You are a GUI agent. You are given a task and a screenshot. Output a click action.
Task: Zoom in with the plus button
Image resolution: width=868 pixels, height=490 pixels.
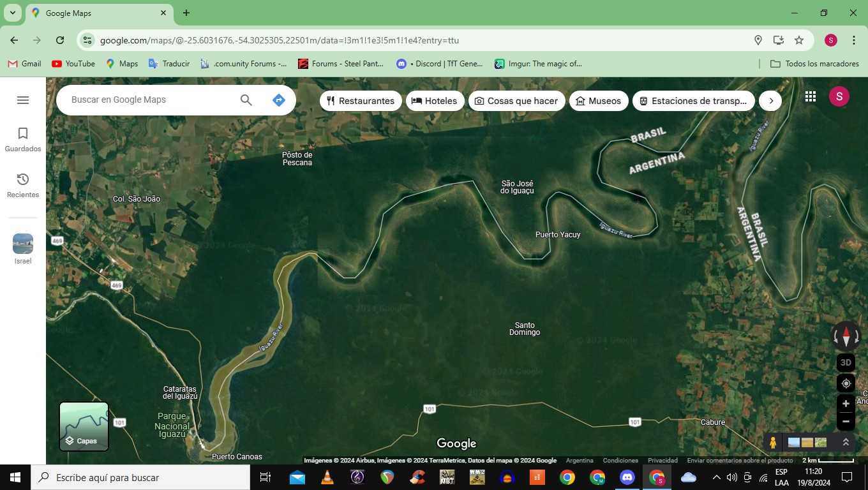846,404
